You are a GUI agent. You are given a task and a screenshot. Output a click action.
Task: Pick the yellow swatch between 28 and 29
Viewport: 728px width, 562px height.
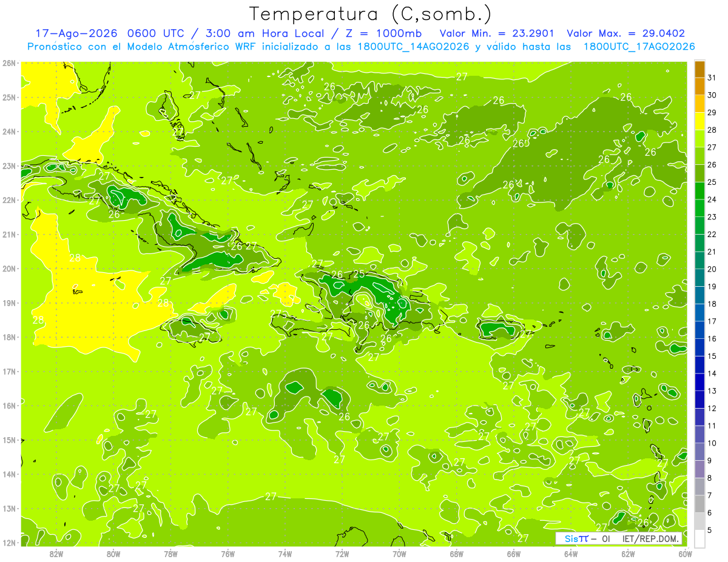pos(699,121)
